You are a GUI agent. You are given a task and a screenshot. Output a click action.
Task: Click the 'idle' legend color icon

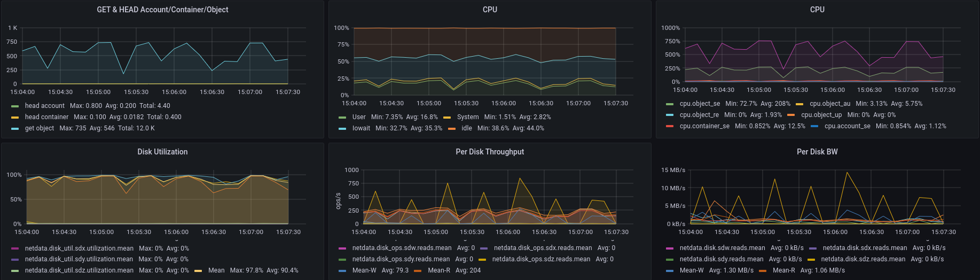pyautogui.click(x=452, y=129)
